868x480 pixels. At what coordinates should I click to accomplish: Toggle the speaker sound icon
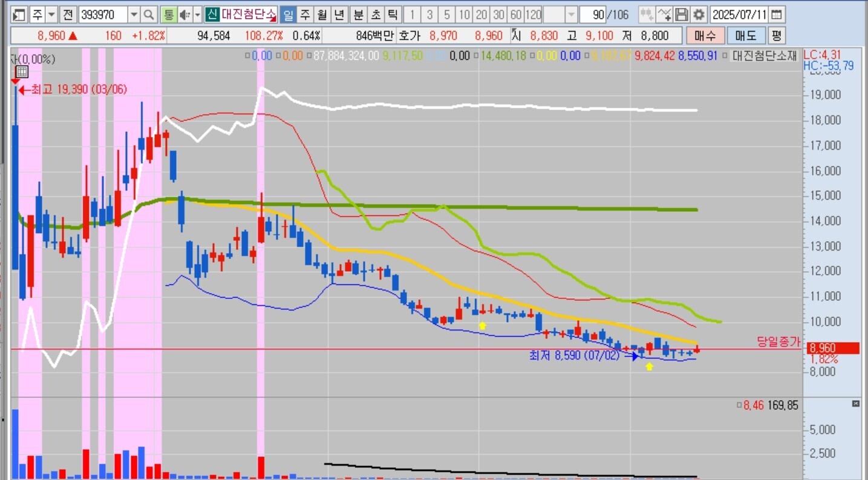click(185, 15)
